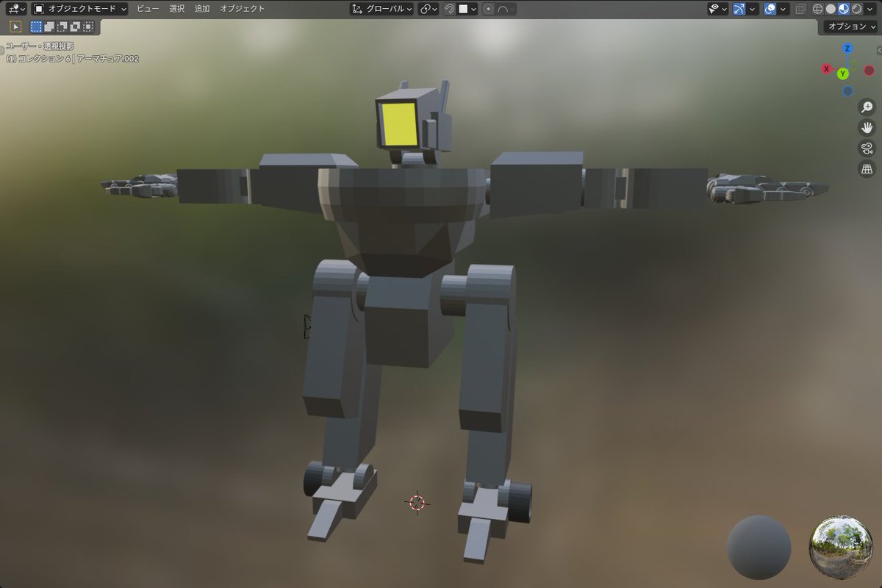Open the transform pivot point dropdown

click(429, 9)
